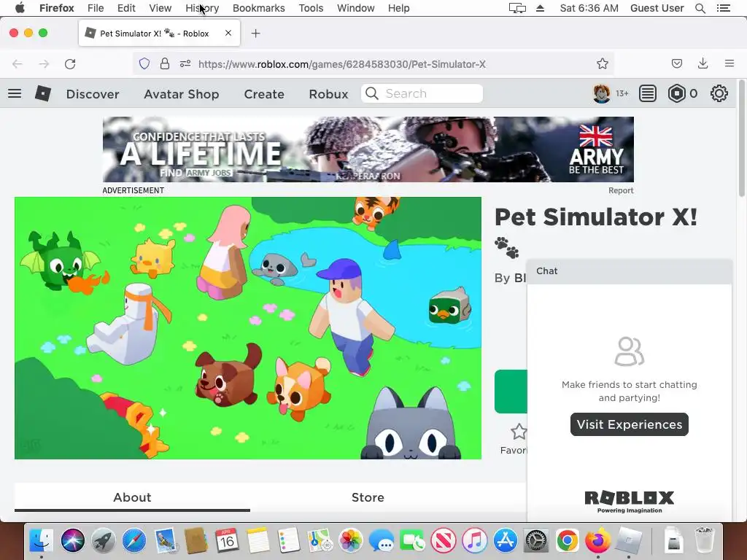Viewport: 747px width, 560px height.
Task: Open the Roblox notifications feed icon
Action: (648, 93)
